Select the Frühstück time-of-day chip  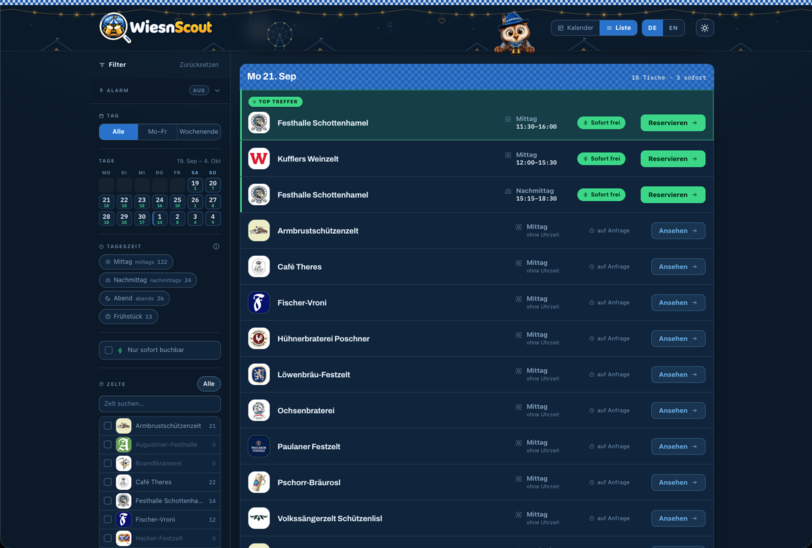click(128, 316)
